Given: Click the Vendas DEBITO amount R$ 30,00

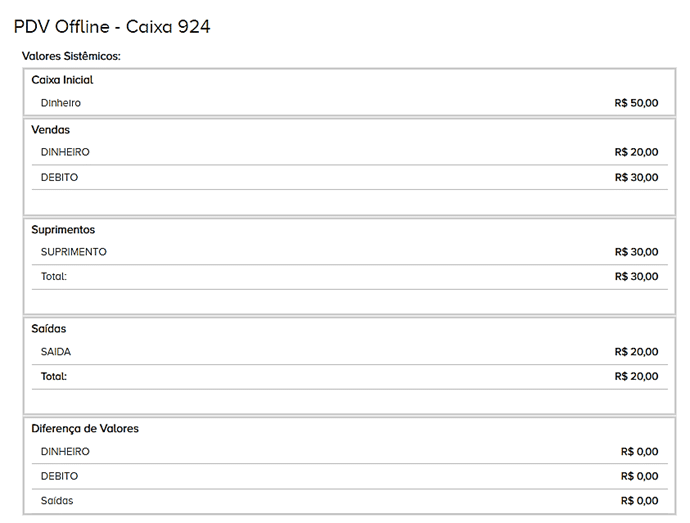Looking at the screenshot, I should [x=636, y=177].
